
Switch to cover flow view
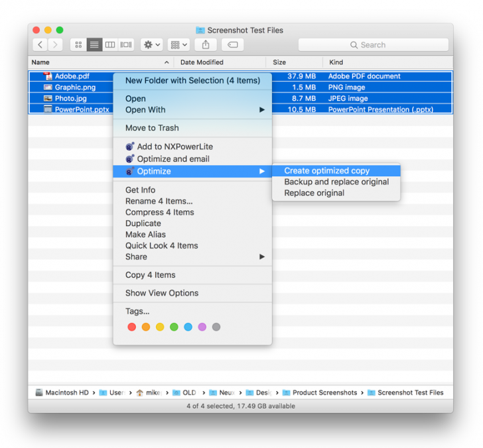tap(125, 45)
